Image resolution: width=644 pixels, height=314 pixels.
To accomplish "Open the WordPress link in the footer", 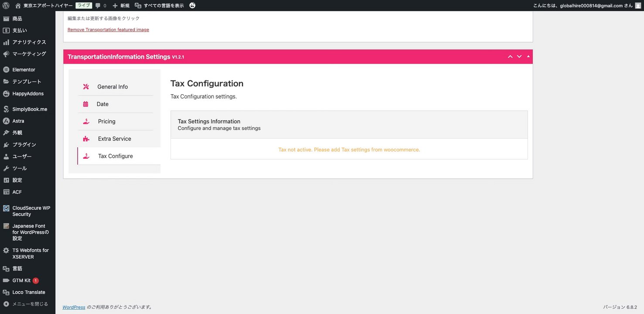I will tap(74, 307).
